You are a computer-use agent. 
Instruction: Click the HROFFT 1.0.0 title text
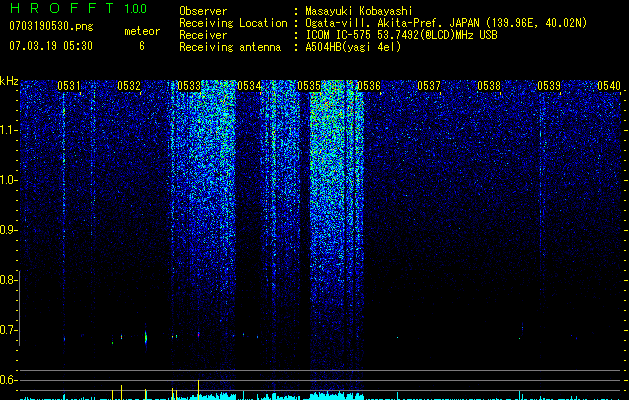tap(78, 8)
